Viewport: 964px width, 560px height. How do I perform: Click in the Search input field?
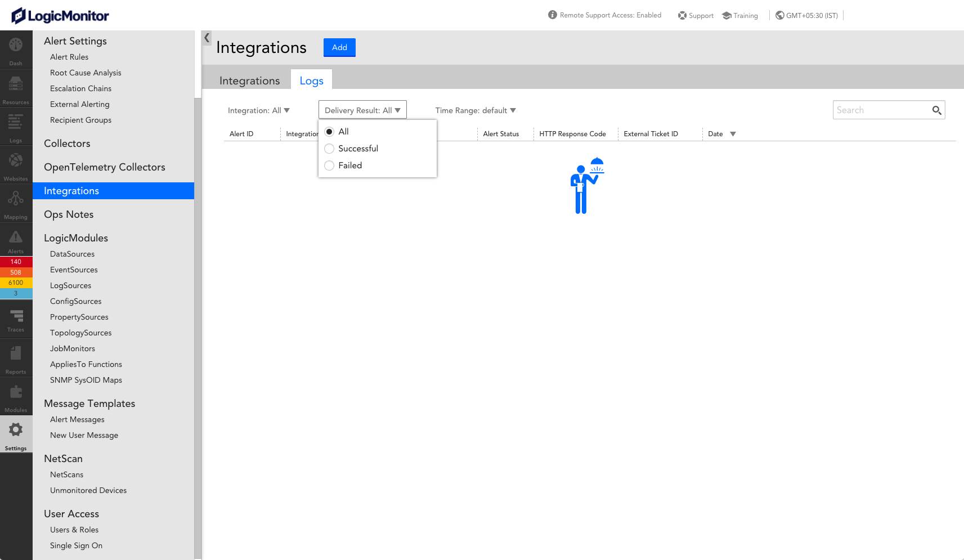coord(881,110)
